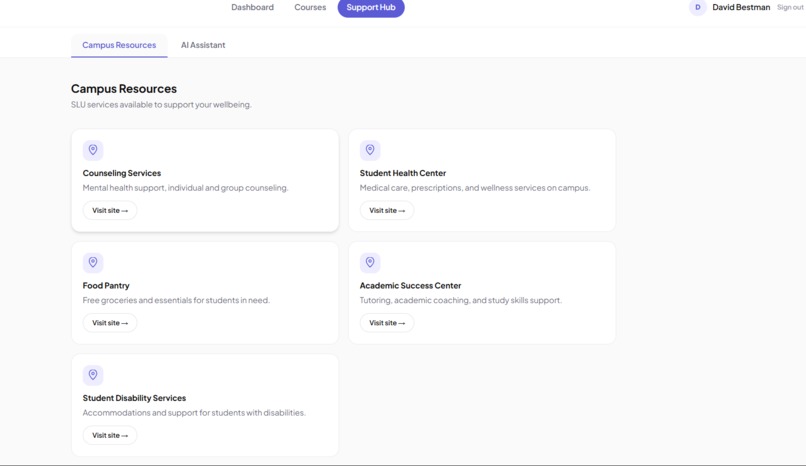Visit the Academic Success Center site
The height and width of the screenshot is (466, 806).
click(387, 323)
